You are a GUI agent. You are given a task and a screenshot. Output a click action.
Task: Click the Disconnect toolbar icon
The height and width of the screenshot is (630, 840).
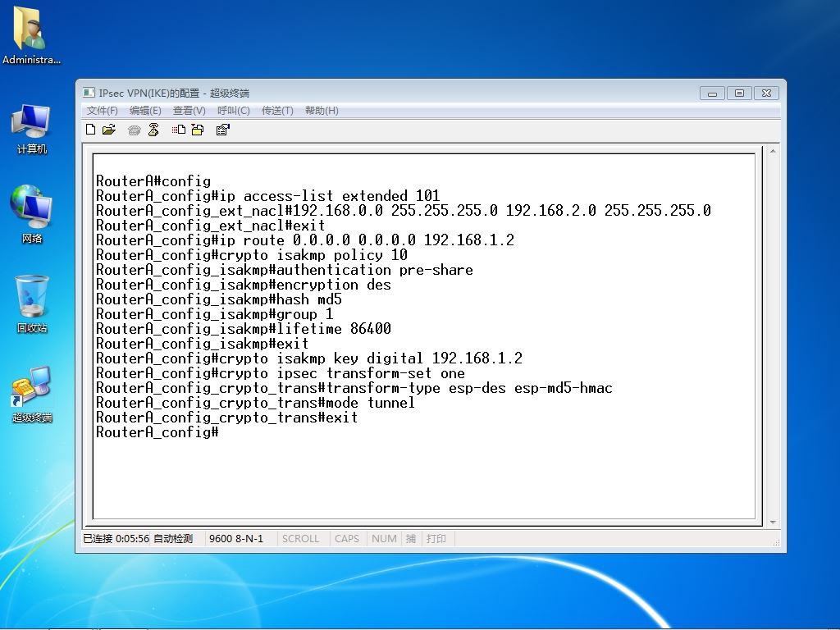coord(153,130)
